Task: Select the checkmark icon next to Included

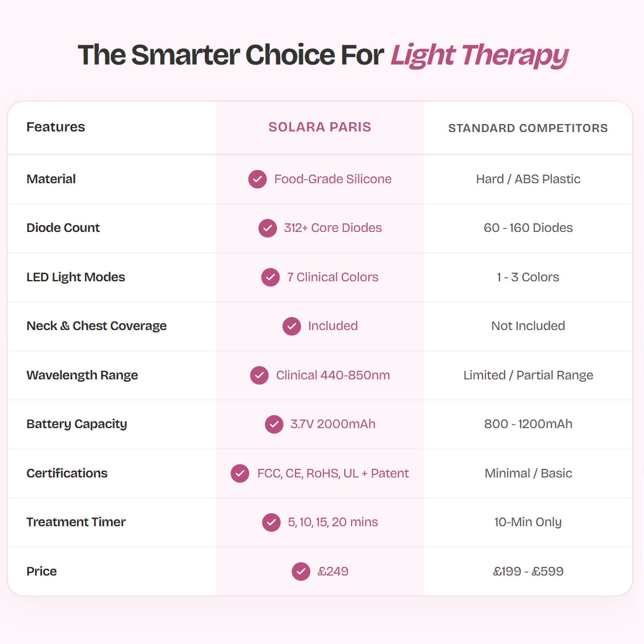Action: [292, 326]
